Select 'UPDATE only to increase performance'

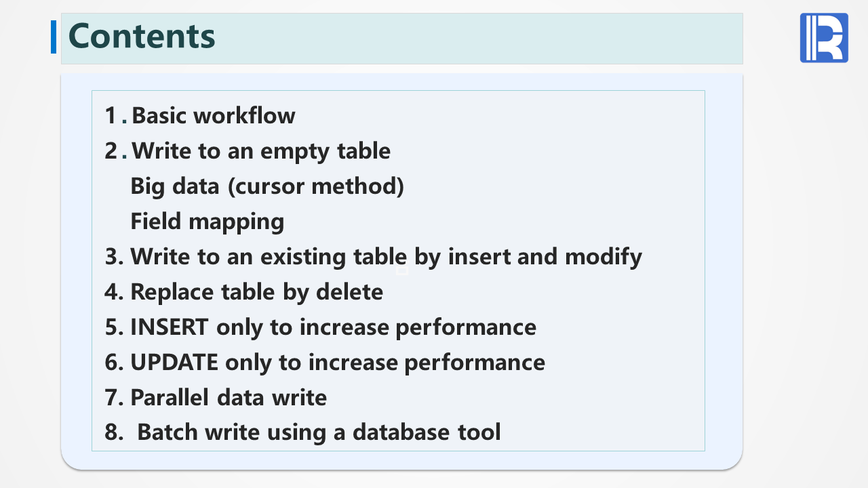click(337, 362)
